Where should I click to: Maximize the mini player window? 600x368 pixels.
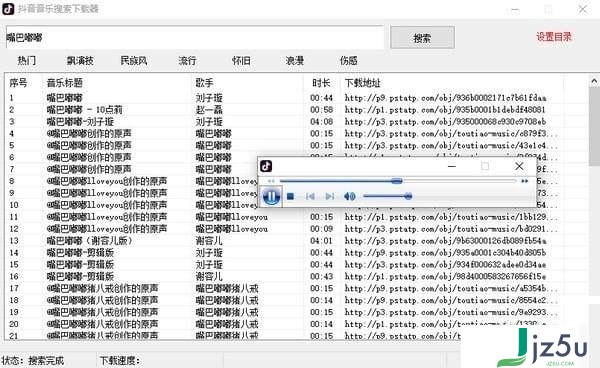pos(485,166)
